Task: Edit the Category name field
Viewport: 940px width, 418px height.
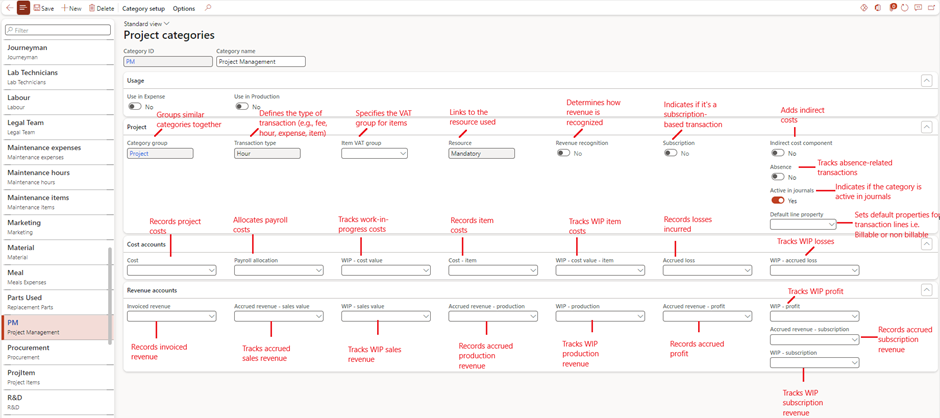Action: click(261, 61)
